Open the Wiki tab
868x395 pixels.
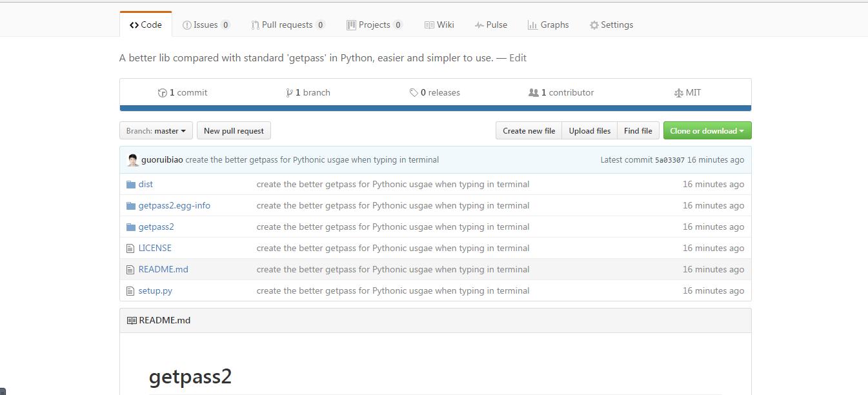pos(439,25)
